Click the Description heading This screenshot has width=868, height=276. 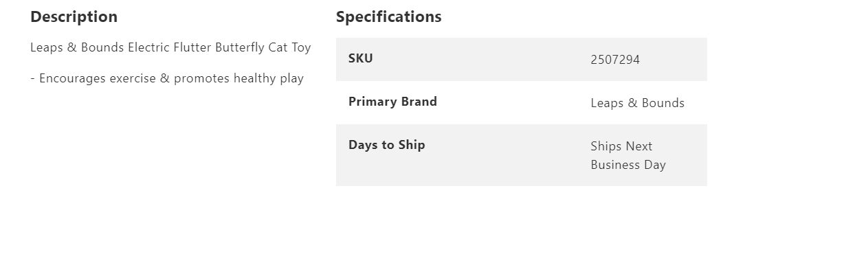74,16
